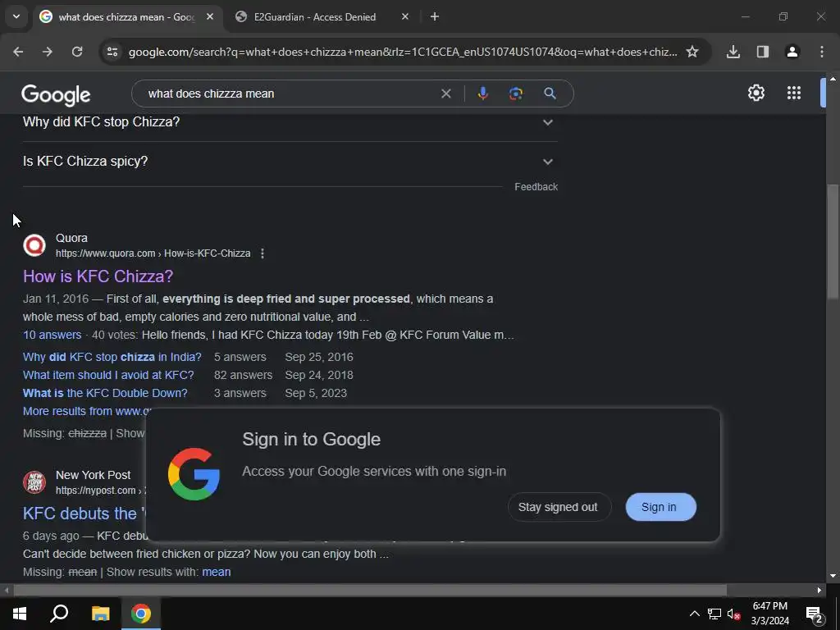The height and width of the screenshot is (630, 840).
Task: Open the Windows Start menu
Action: [20, 614]
